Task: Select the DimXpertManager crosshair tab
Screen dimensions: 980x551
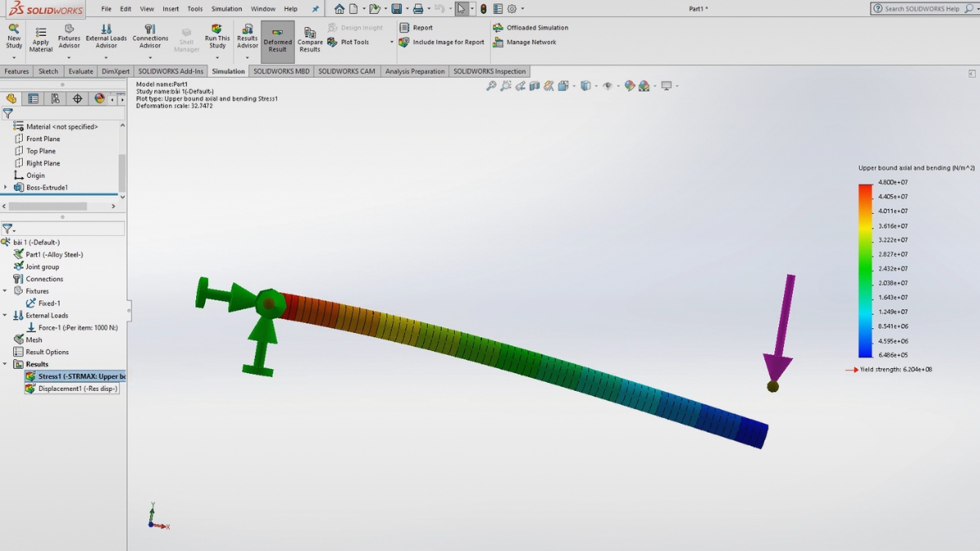Action: tap(78, 99)
